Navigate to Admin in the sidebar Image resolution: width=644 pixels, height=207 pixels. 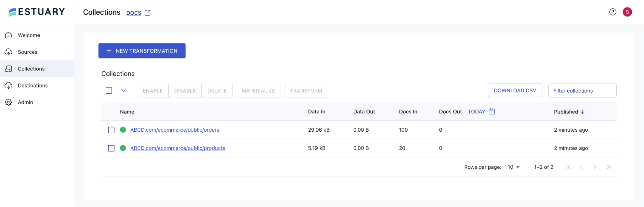coord(37,102)
